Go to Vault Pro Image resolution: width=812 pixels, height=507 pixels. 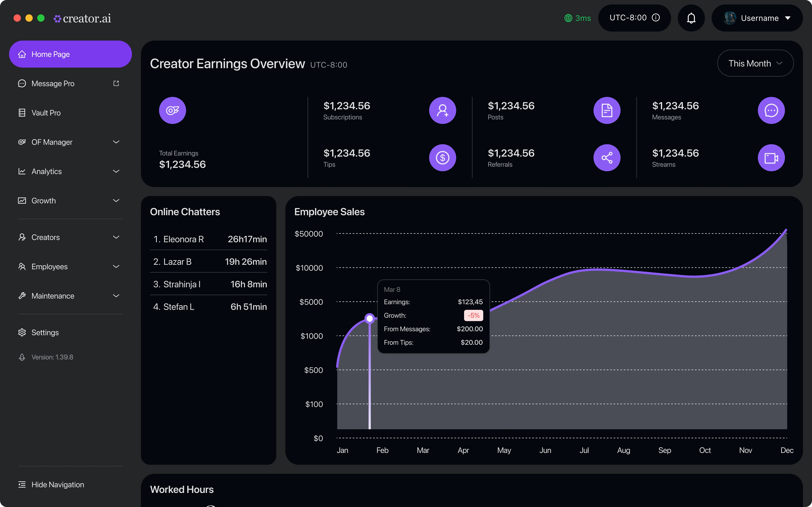pyautogui.click(x=46, y=113)
